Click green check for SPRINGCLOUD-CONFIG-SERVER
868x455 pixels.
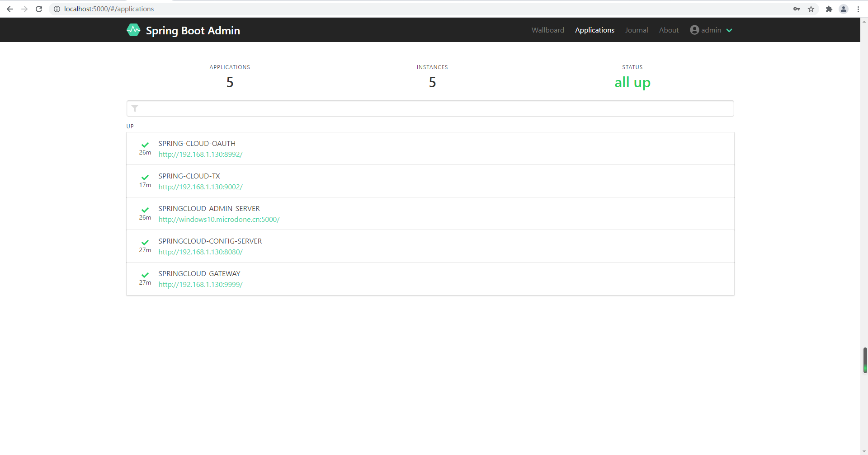click(x=145, y=242)
